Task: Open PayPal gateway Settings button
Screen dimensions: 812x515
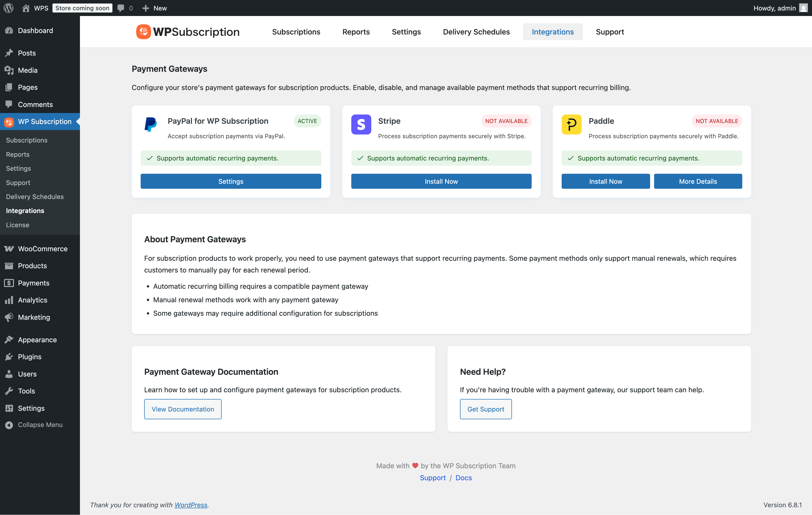Action: pos(231,181)
